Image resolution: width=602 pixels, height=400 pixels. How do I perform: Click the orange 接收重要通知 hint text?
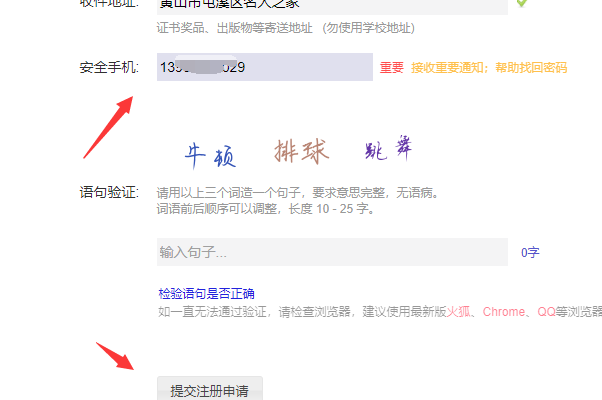[x=447, y=68]
